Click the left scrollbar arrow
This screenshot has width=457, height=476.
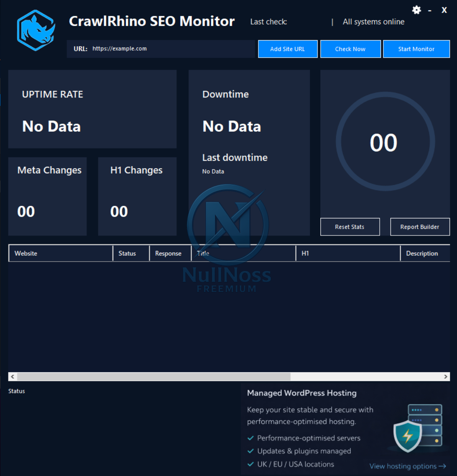tap(12, 376)
